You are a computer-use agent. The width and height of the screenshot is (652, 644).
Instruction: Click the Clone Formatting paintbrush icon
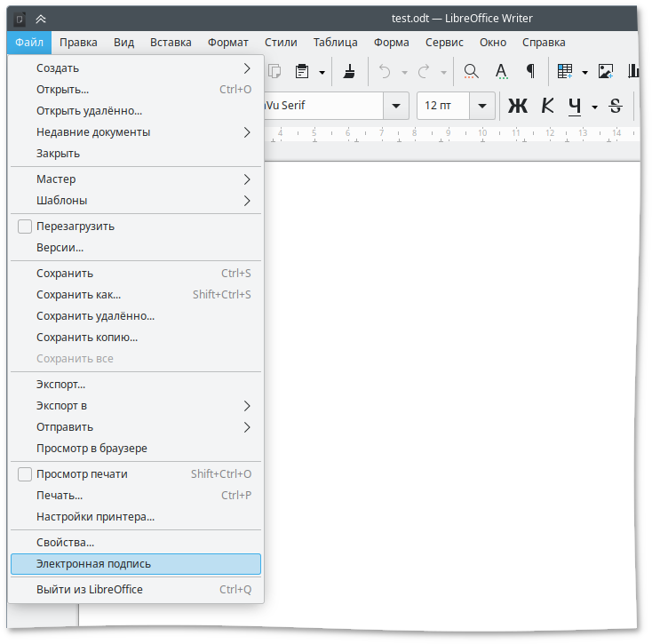349,72
